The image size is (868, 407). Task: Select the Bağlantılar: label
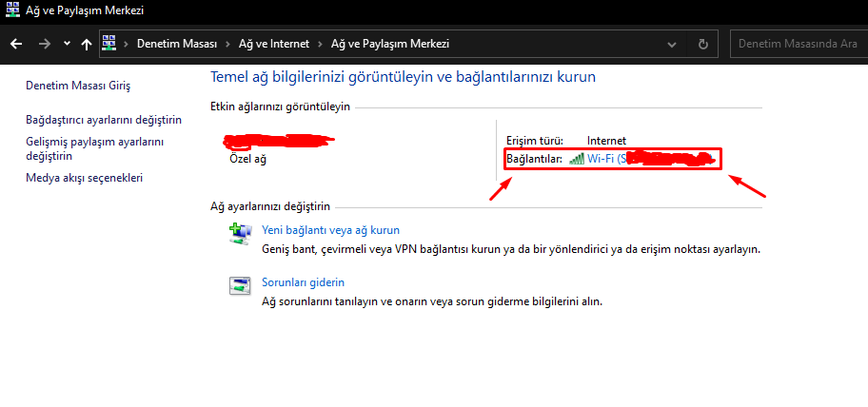tap(534, 159)
